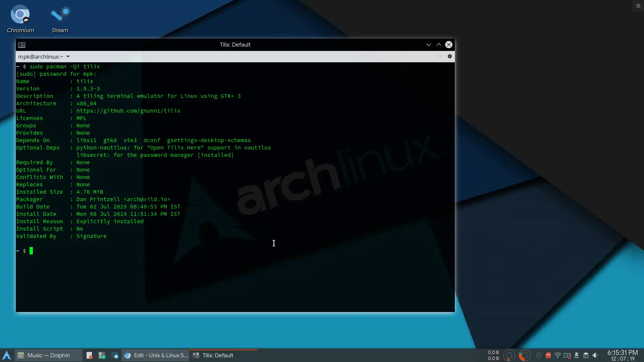Click the calculator taskbar icon
This screenshot has width=644, height=362.
click(102, 355)
